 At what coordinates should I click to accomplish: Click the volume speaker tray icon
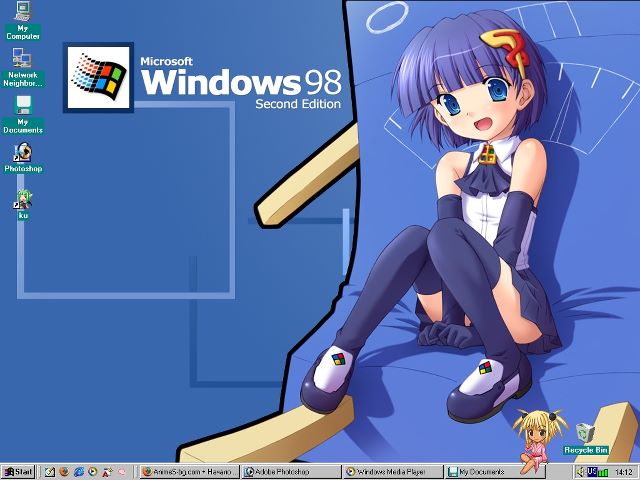[x=581, y=473]
